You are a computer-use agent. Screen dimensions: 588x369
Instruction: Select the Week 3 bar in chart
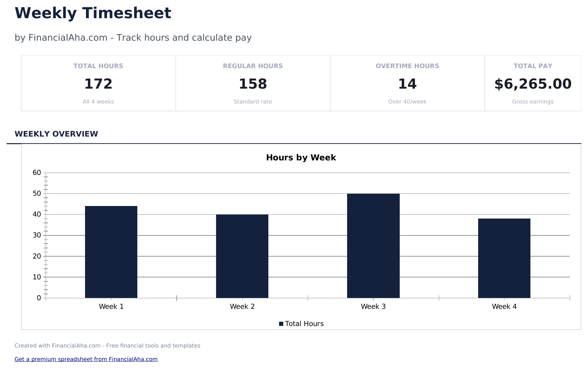point(373,246)
